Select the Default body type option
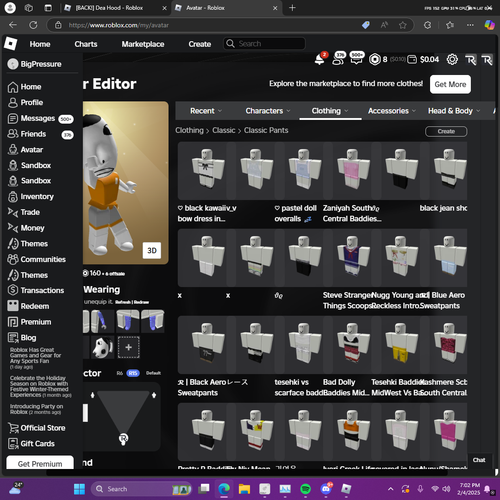This screenshot has height=500, width=500. click(x=153, y=373)
